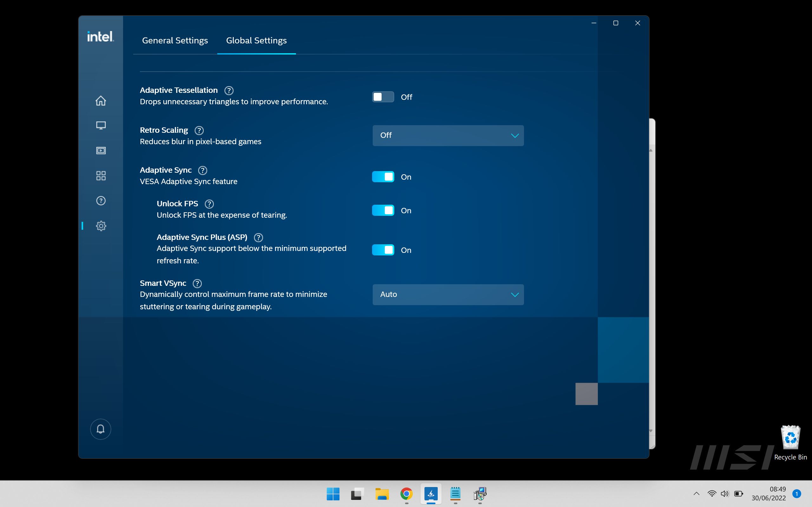Open Google Chrome from the taskbar
Viewport: 812px width, 507px height.
(x=406, y=494)
